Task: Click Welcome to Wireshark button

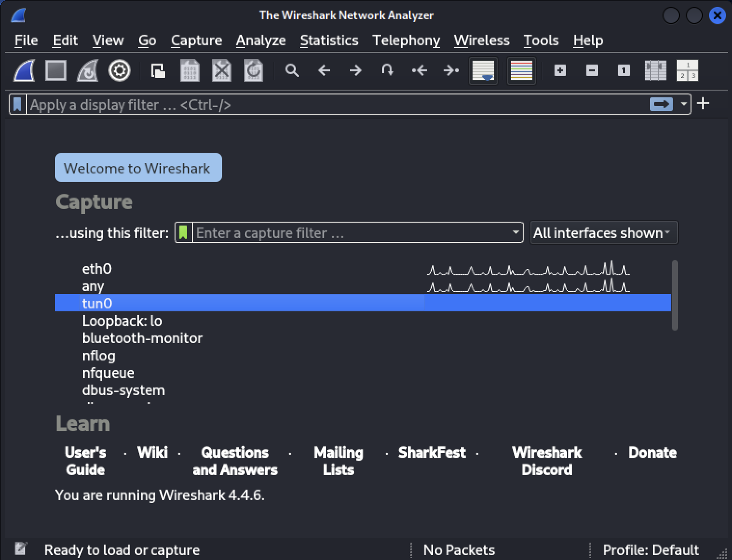Action: (x=138, y=168)
